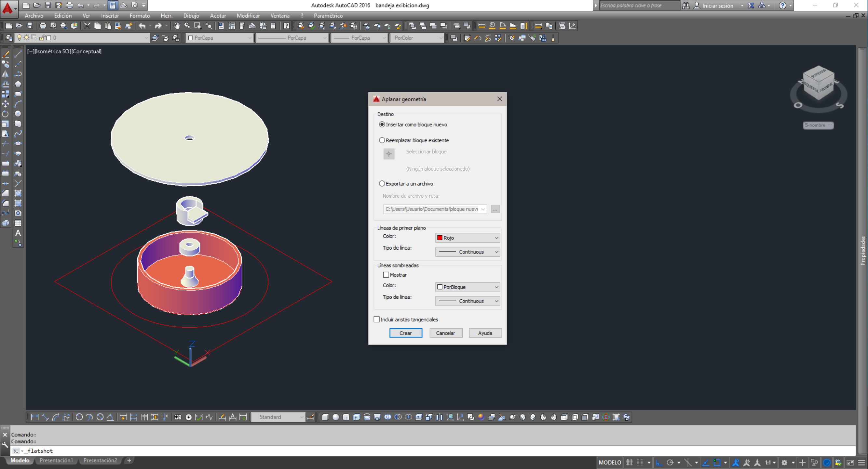Click the Rotate tool icon
This screenshot has height=469, width=868.
click(6, 114)
